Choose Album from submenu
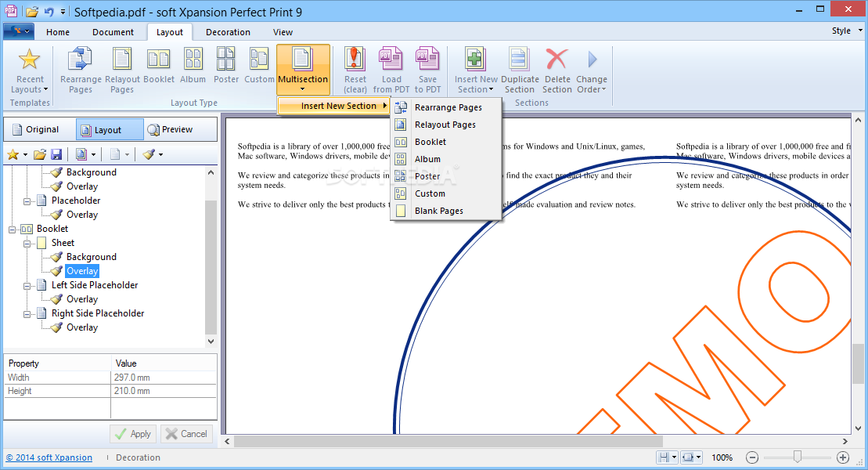868x470 pixels. [446, 159]
